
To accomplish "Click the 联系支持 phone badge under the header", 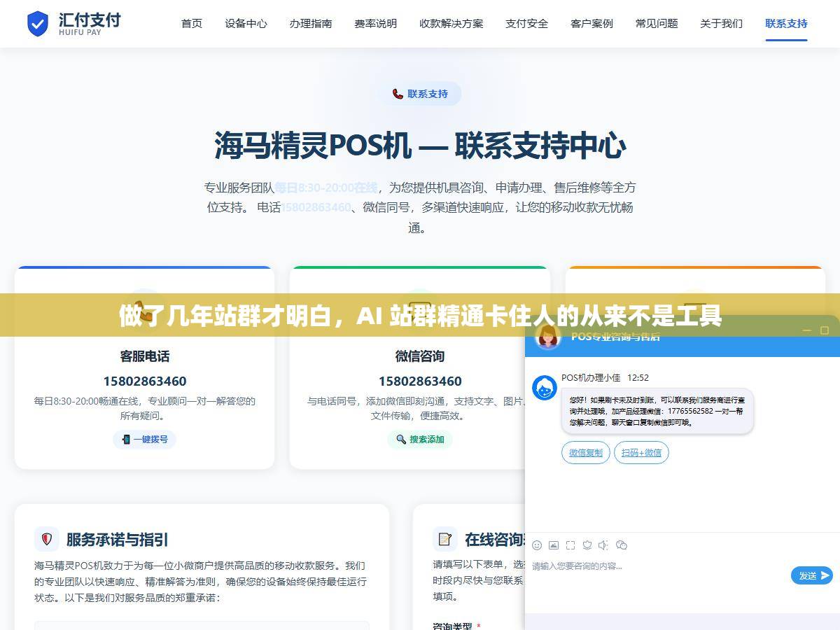I will click(420, 94).
